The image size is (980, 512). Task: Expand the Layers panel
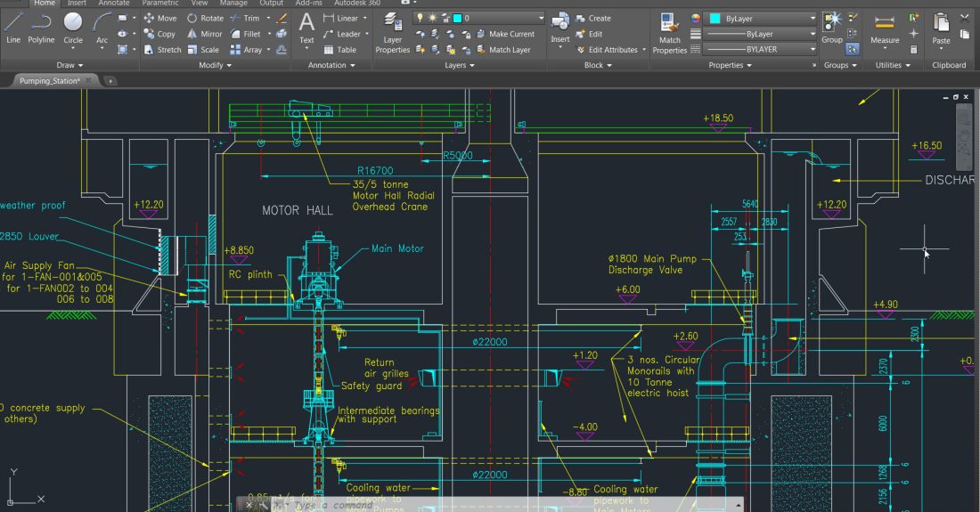pyautogui.click(x=460, y=65)
